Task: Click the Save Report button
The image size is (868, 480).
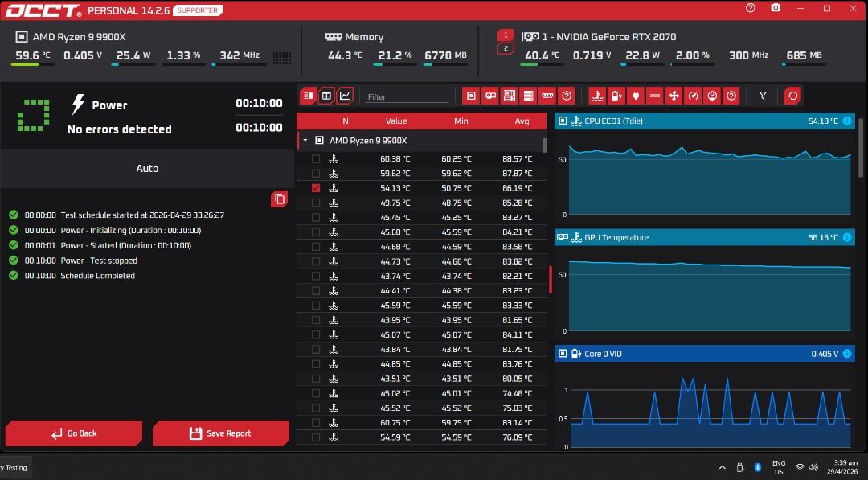Action: click(x=221, y=433)
